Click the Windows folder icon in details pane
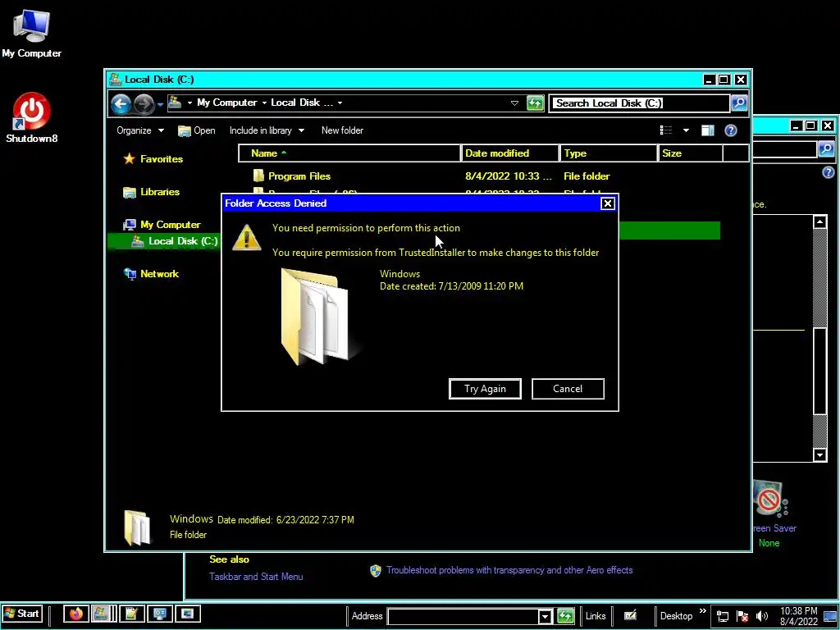The width and height of the screenshot is (840, 630). point(137,527)
